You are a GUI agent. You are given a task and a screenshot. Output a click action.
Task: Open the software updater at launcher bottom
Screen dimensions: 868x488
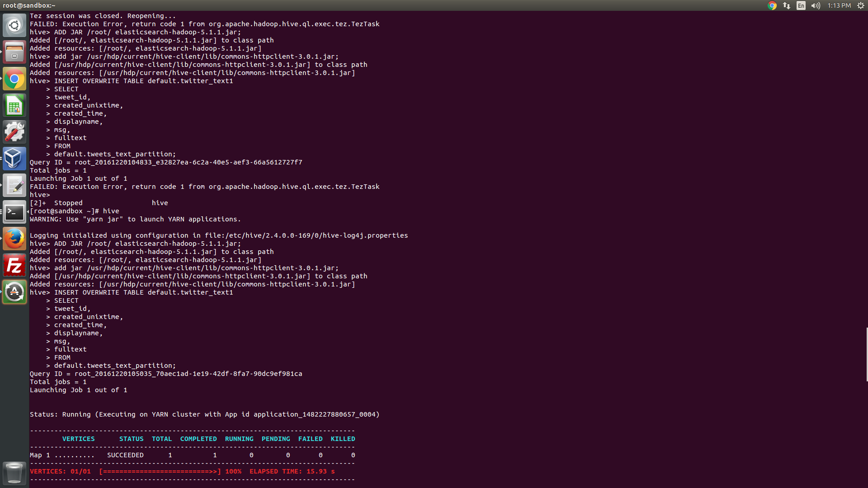[14, 291]
